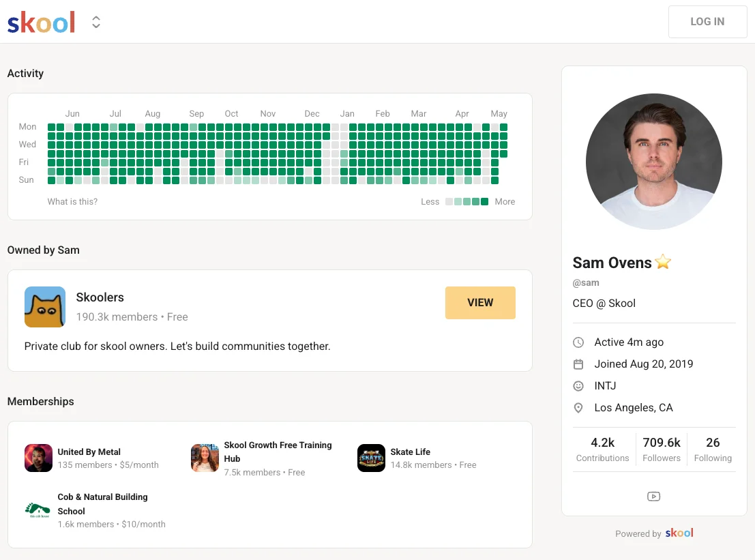Click the 'Joined Aug 20, 2019' text
The width and height of the screenshot is (755, 560).
click(x=643, y=364)
